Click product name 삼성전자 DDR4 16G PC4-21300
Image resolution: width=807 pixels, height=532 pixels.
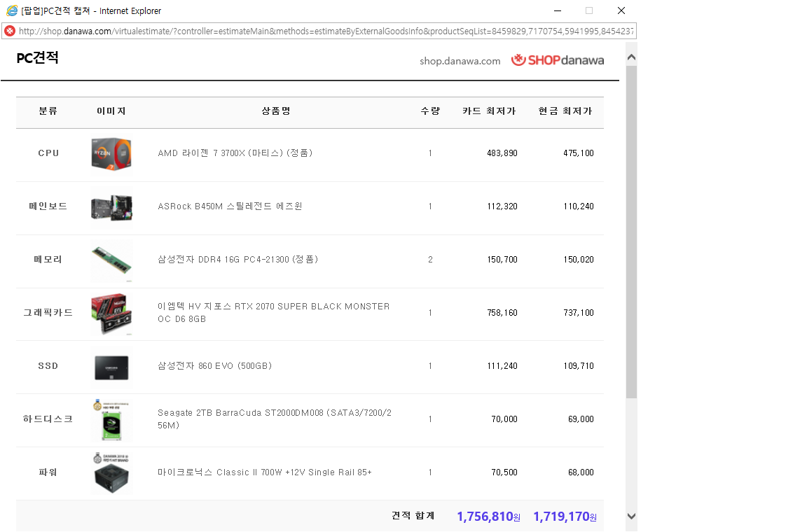pos(237,259)
